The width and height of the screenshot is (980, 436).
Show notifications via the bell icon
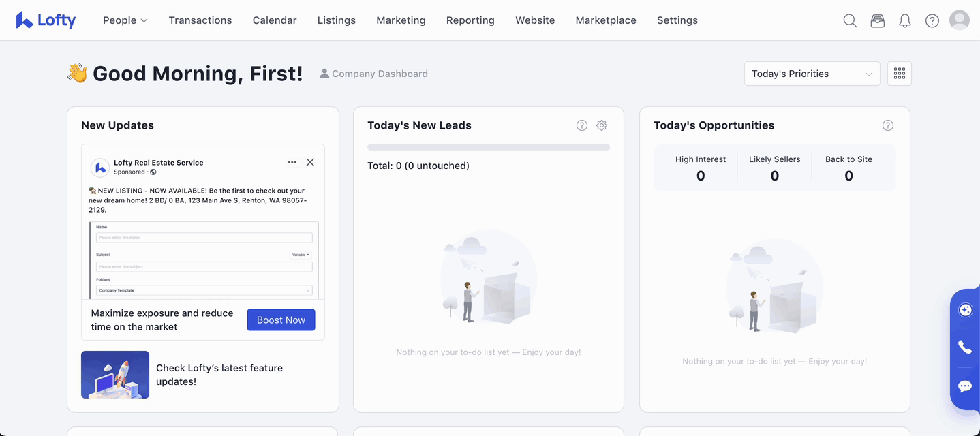pyautogui.click(x=904, y=20)
